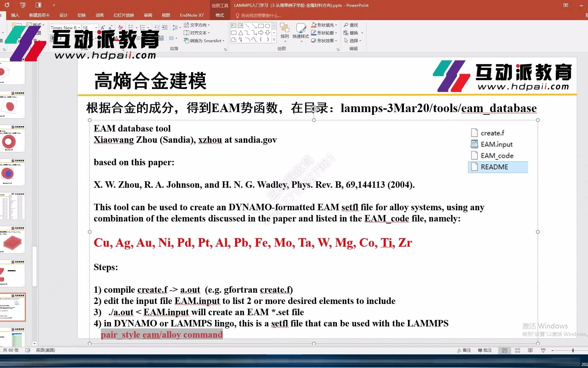Select the highlighted slide thumbnail in the panel

pos(14,307)
